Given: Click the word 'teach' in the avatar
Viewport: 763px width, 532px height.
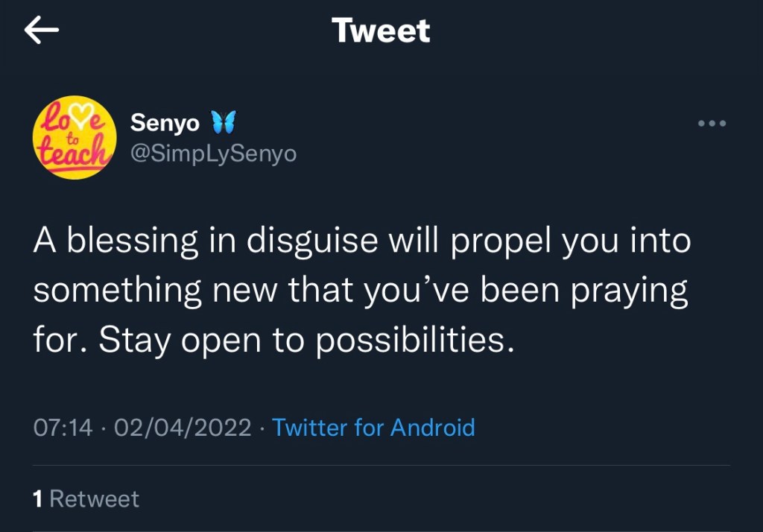Looking at the screenshot, I should [75, 153].
